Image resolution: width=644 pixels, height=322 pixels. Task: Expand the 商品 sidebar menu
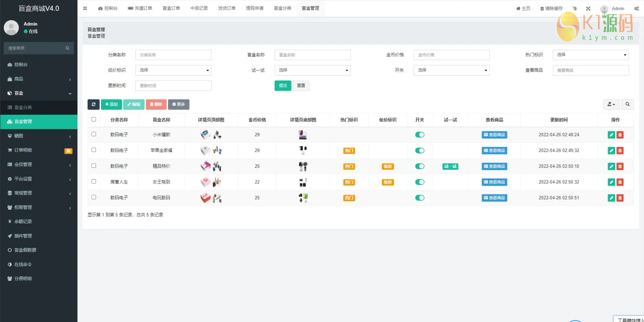coord(39,79)
